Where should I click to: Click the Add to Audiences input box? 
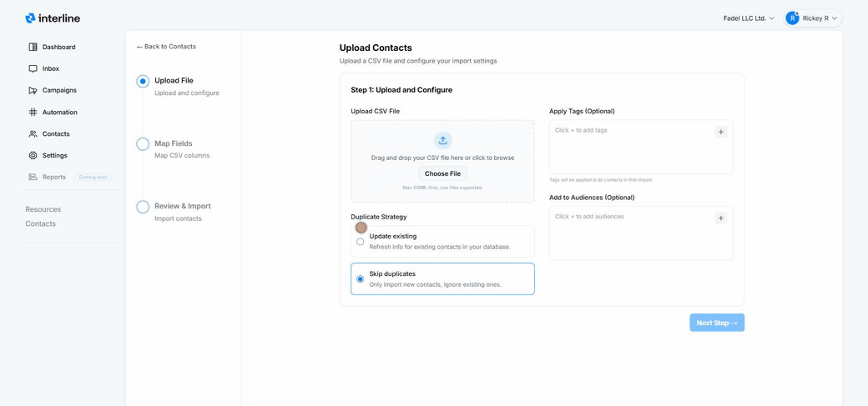tap(641, 233)
